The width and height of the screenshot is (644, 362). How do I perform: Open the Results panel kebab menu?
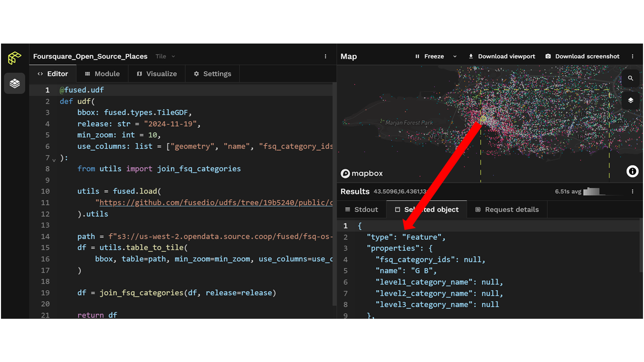coord(632,192)
